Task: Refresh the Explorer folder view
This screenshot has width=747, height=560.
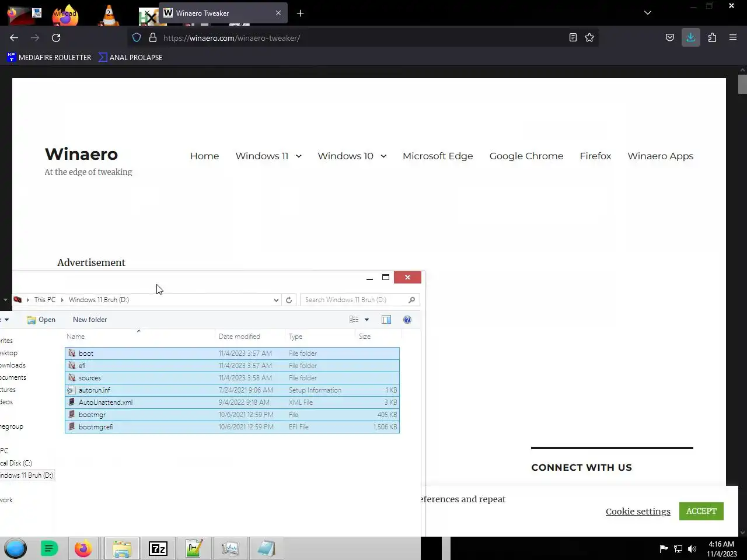Action: (x=289, y=300)
